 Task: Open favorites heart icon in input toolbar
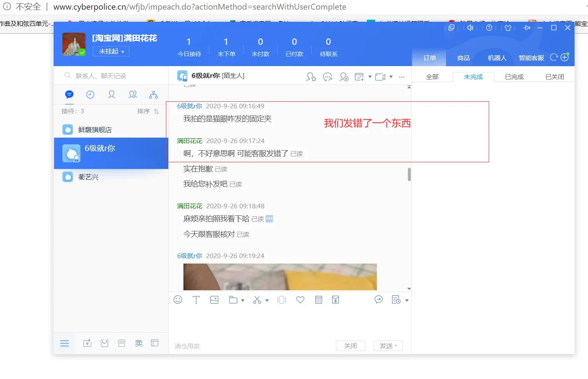point(300,300)
